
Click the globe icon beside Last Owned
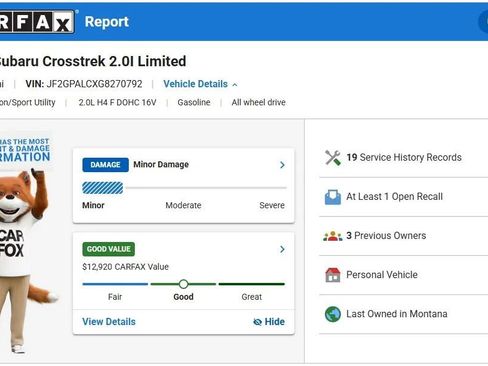[x=333, y=314]
